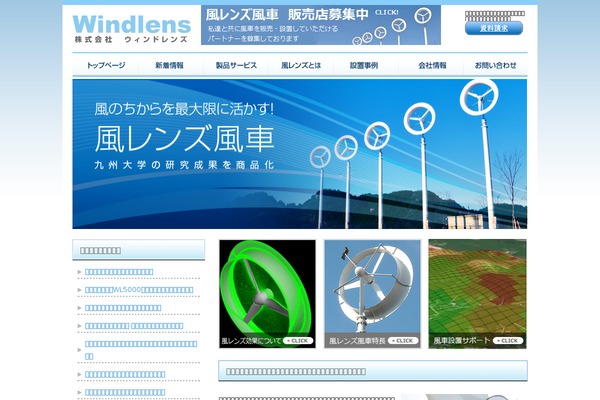Open the 風車設置サポート terrain map thumbnail
The height and width of the screenshot is (400, 600).
click(x=477, y=294)
